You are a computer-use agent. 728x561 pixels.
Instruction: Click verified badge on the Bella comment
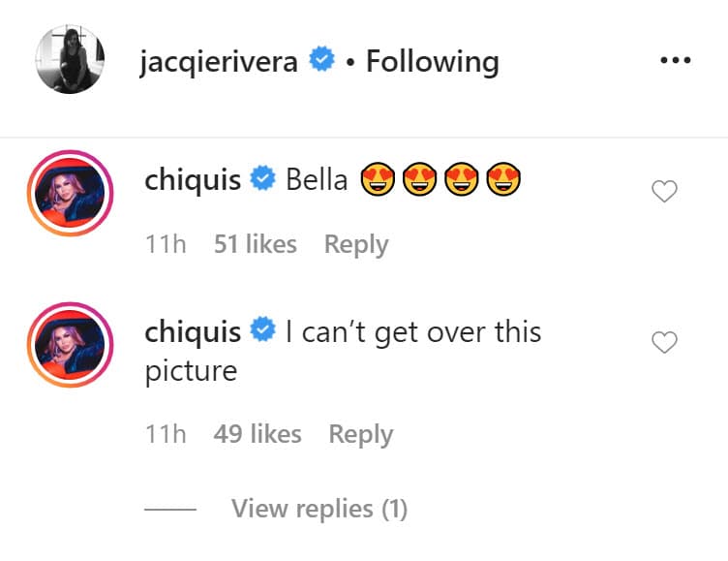262,180
